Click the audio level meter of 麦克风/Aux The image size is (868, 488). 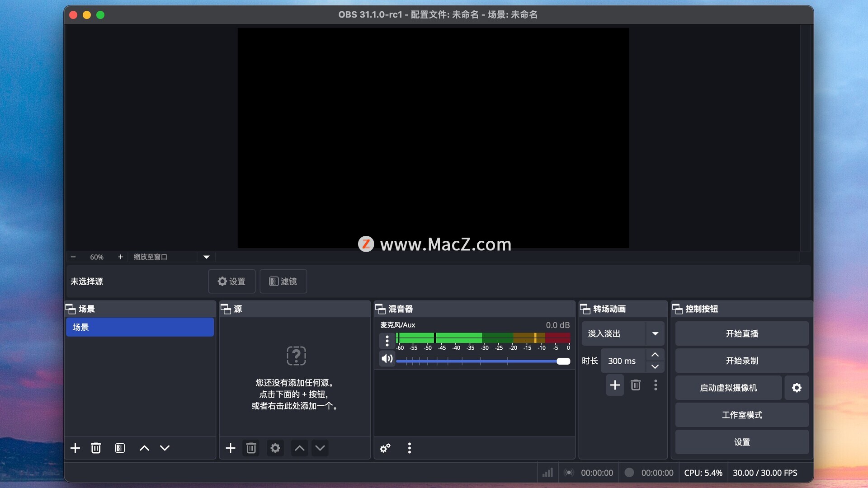(483, 338)
